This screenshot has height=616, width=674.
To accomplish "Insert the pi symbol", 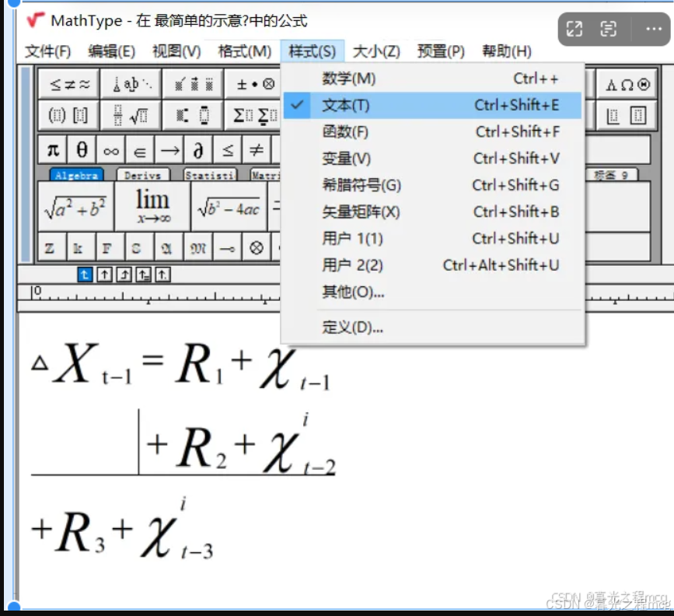I will [52, 149].
